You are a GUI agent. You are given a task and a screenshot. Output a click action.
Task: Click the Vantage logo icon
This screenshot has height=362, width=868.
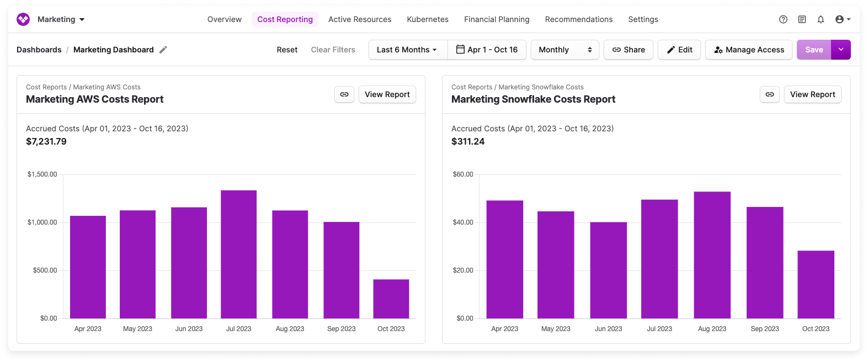point(23,19)
